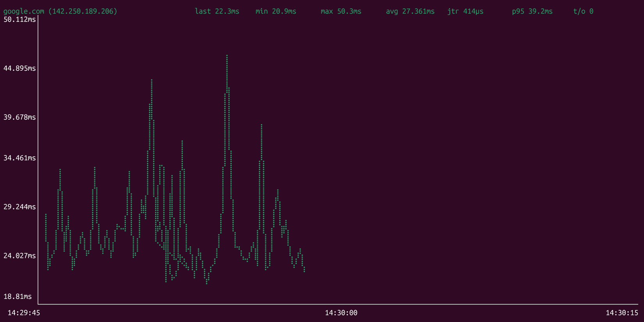Image resolution: width=644 pixels, height=322 pixels.
Task: Click the jtr 414µs jitter value
Action: [465, 11]
